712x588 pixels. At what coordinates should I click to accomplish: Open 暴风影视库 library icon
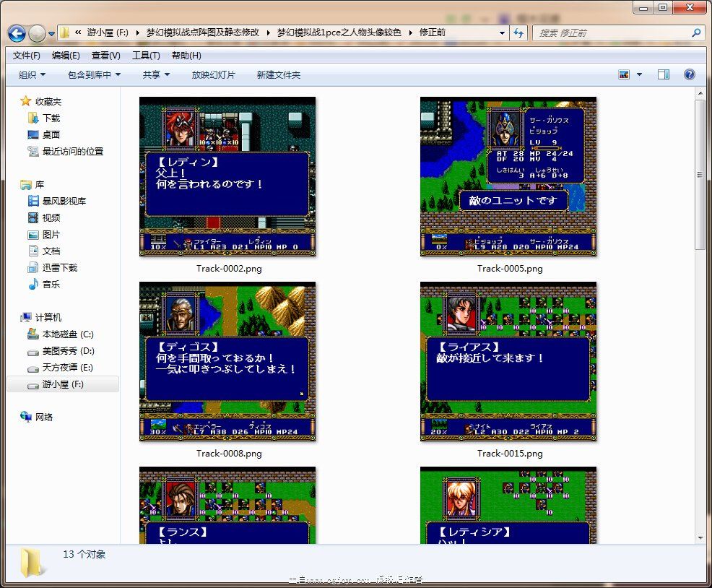click(32, 201)
